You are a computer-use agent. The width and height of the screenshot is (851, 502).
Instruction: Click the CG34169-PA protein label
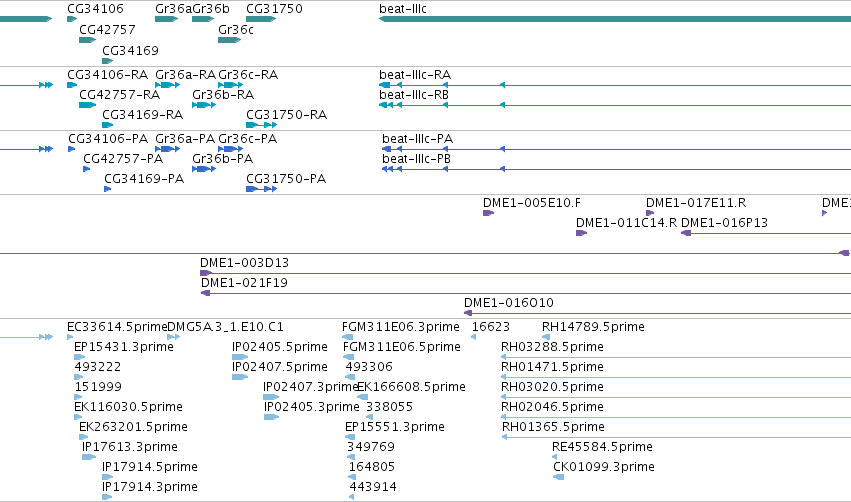[144, 179]
